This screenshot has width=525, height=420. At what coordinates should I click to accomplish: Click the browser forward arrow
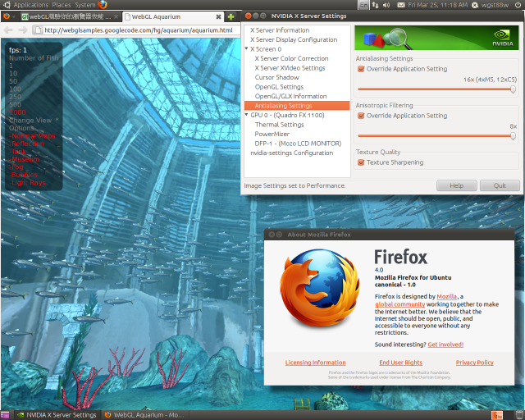point(22,30)
